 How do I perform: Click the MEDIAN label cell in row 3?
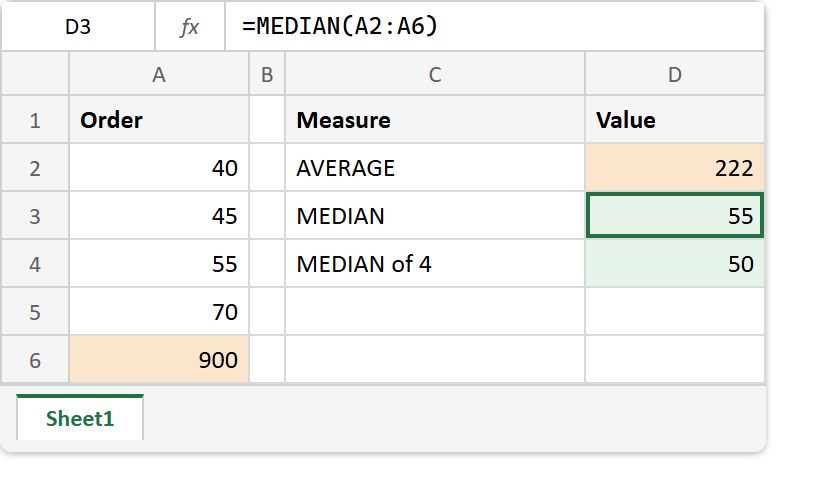(x=435, y=215)
